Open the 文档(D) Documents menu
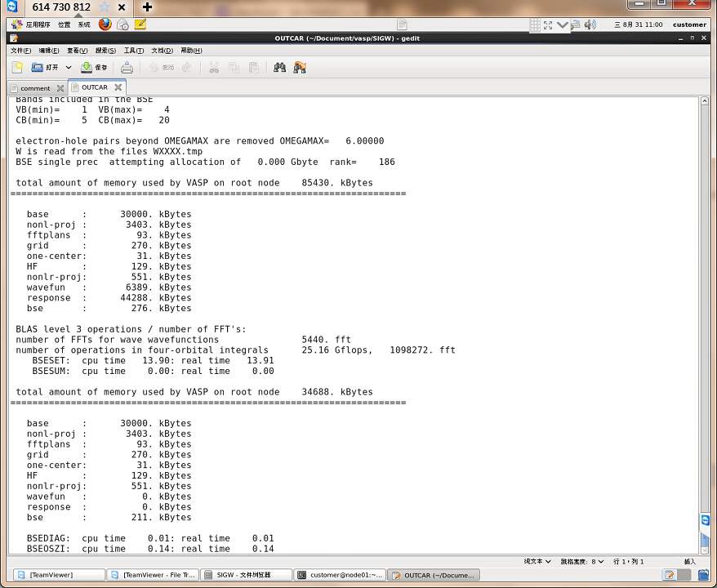The width and height of the screenshot is (717, 588). pos(163,51)
